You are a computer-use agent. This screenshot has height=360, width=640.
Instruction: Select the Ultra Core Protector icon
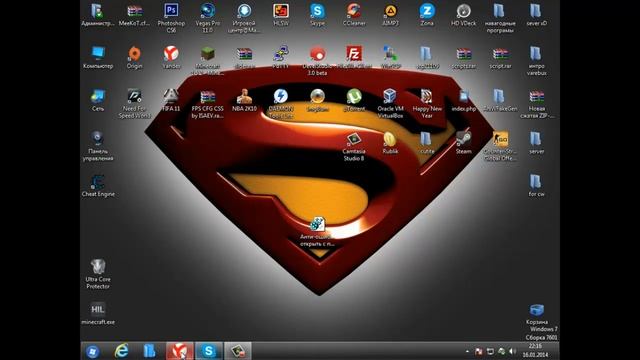click(x=98, y=267)
